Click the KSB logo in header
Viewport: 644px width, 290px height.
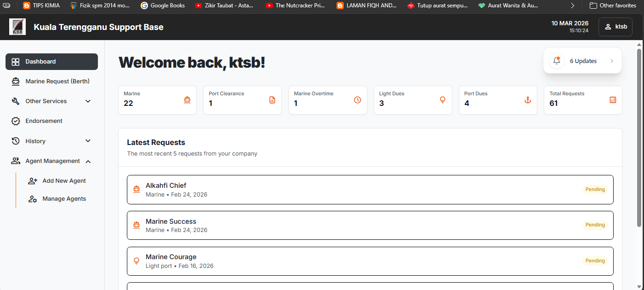[17, 27]
